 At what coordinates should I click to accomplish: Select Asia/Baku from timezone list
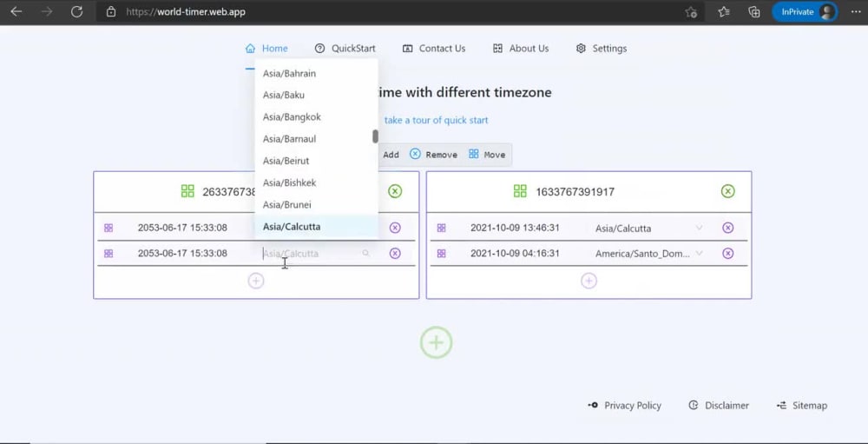pyautogui.click(x=316, y=95)
